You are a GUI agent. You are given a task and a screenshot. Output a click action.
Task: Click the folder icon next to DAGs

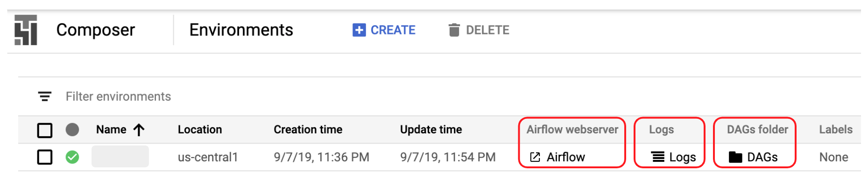735,157
